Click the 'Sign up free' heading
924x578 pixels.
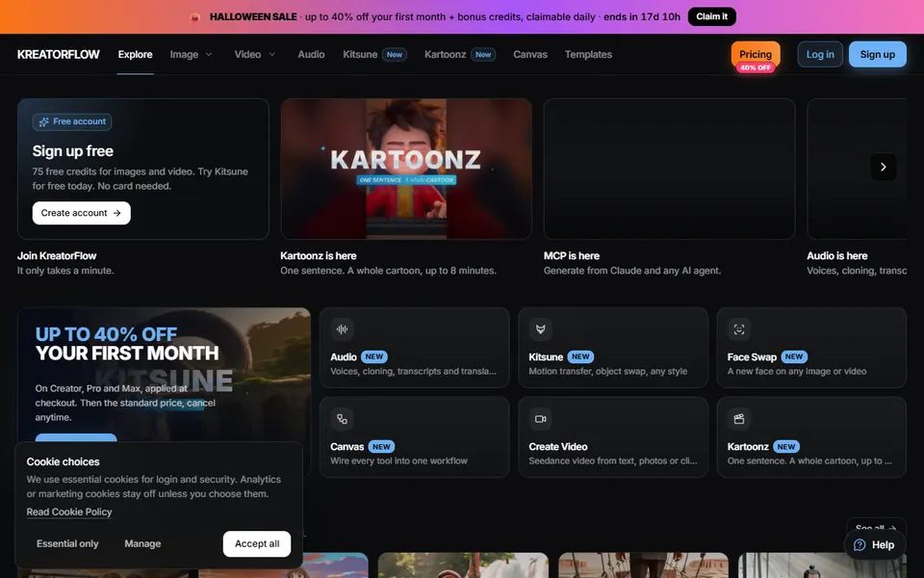tap(72, 151)
